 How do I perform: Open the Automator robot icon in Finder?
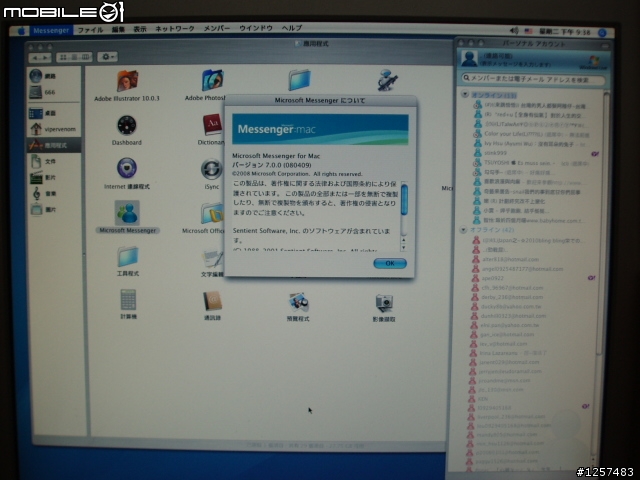[x=387, y=80]
